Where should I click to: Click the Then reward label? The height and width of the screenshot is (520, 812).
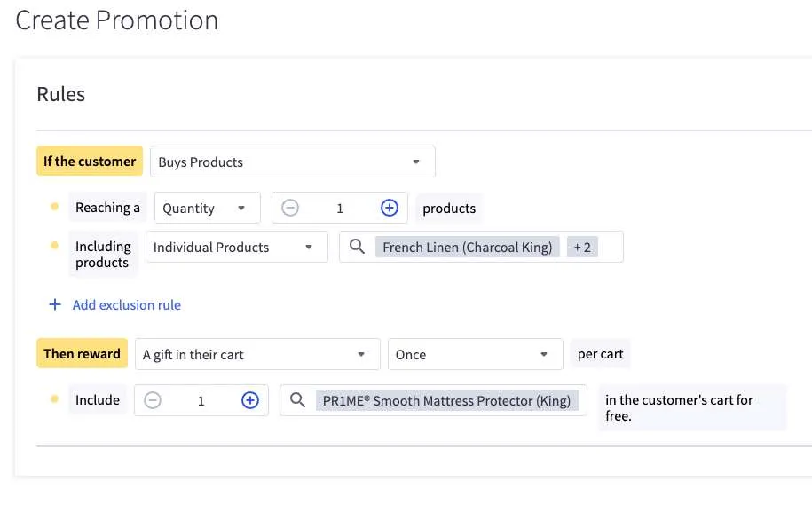pyautogui.click(x=82, y=353)
